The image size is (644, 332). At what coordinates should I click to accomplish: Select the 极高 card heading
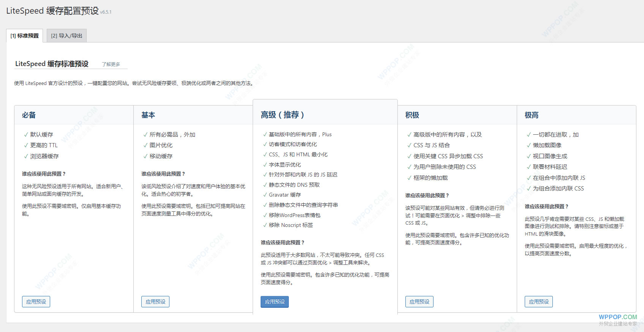(532, 115)
